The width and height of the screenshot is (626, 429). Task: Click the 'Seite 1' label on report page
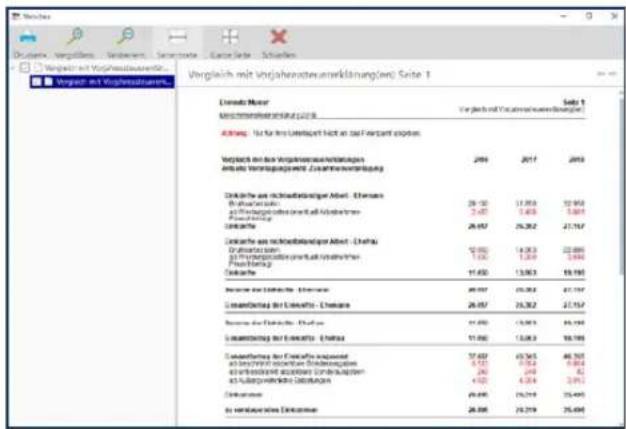coord(574,102)
